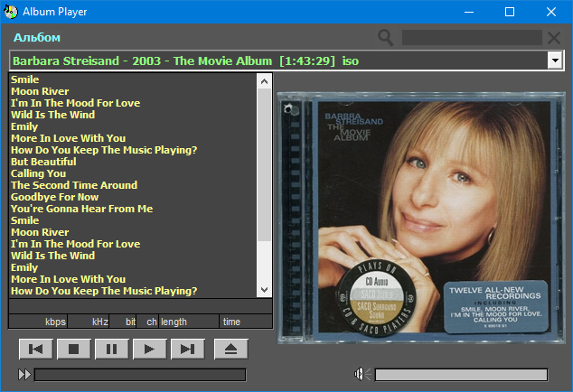Click the bit depth info field
The height and width of the screenshot is (392, 573).
tap(123, 322)
